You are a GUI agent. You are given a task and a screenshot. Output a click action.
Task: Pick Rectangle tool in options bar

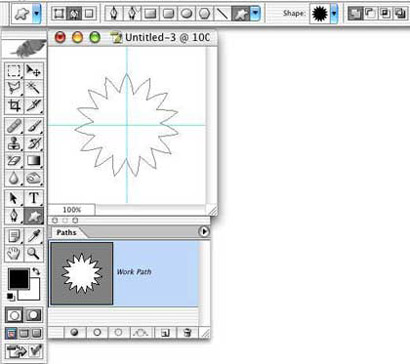(x=150, y=13)
